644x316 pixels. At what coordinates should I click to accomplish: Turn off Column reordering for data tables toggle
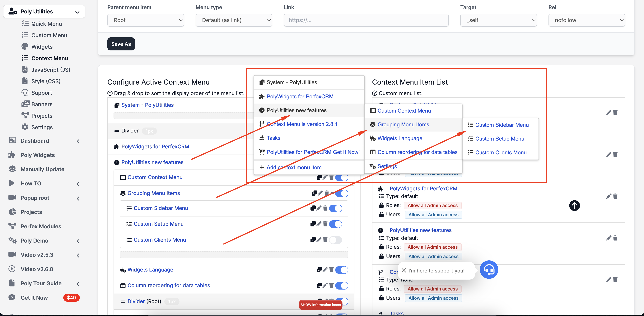point(342,286)
